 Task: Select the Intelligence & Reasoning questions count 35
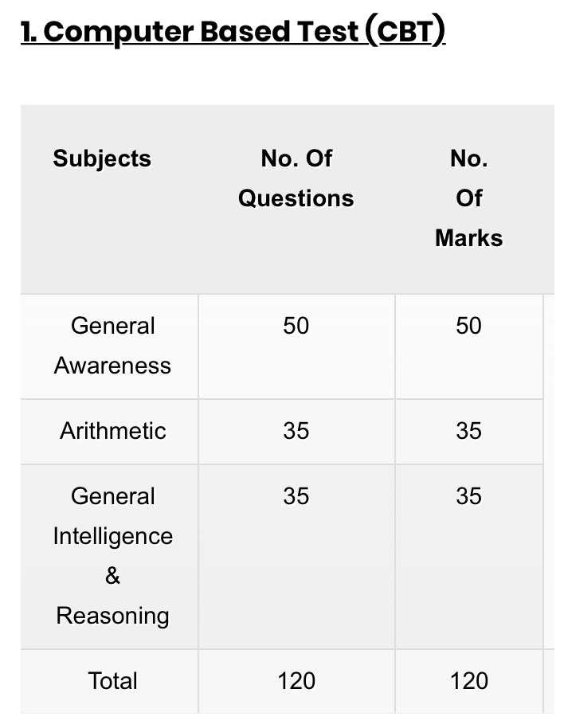click(296, 496)
